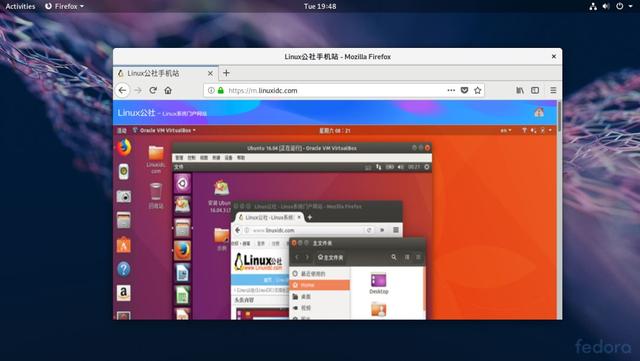Click Home entry in embedded file manager sidebar
640x361 pixels.
[320, 285]
